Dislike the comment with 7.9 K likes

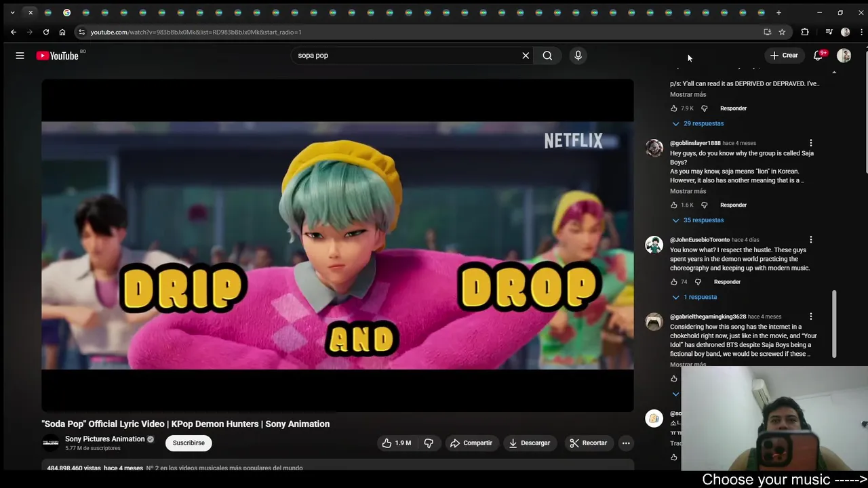tap(704, 108)
